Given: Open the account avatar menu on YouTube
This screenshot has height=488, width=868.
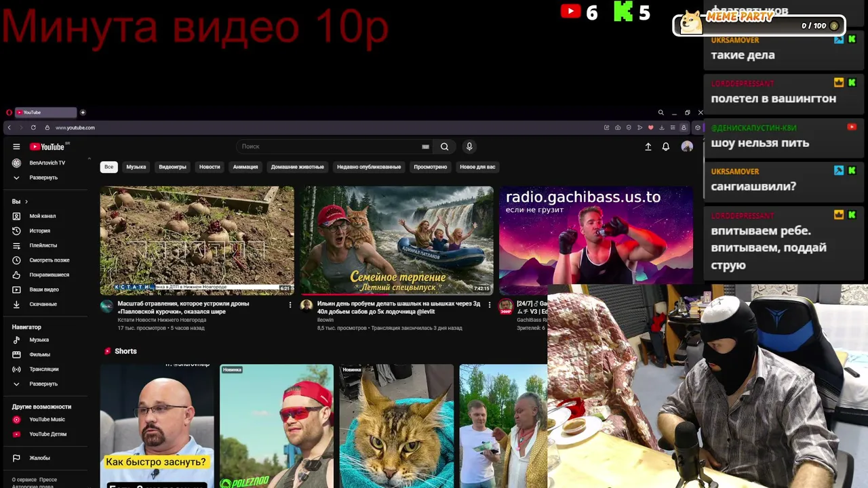Looking at the screenshot, I should [687, 146].
